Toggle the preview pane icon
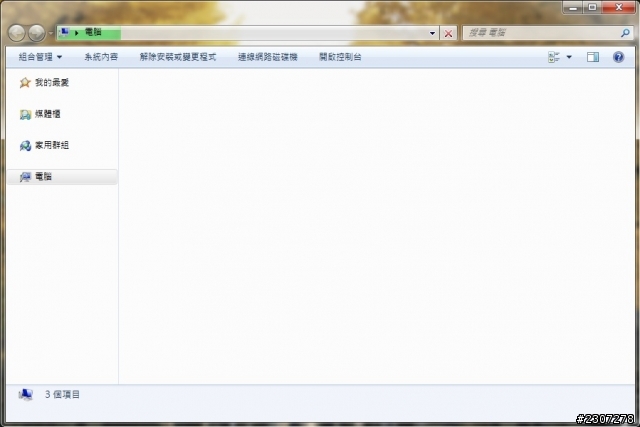 pos(593,57)
